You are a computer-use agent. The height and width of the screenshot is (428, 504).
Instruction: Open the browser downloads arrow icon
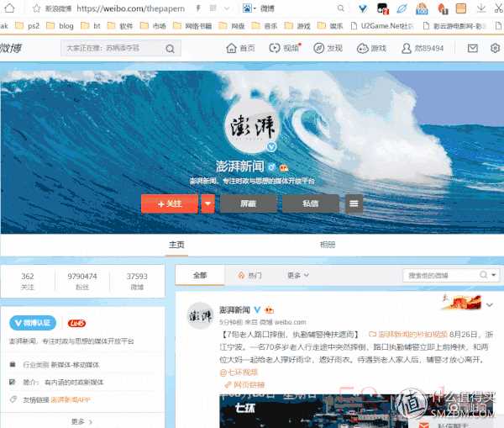(480, 8)
